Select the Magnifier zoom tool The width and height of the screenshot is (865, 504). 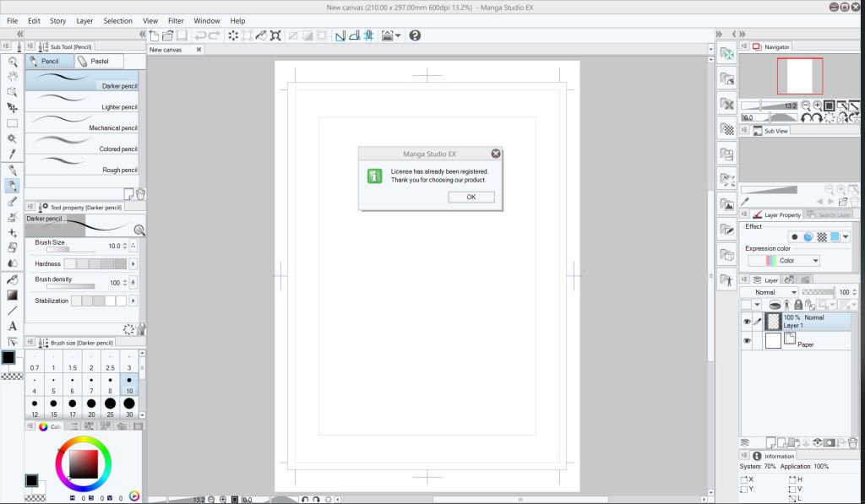13,62
